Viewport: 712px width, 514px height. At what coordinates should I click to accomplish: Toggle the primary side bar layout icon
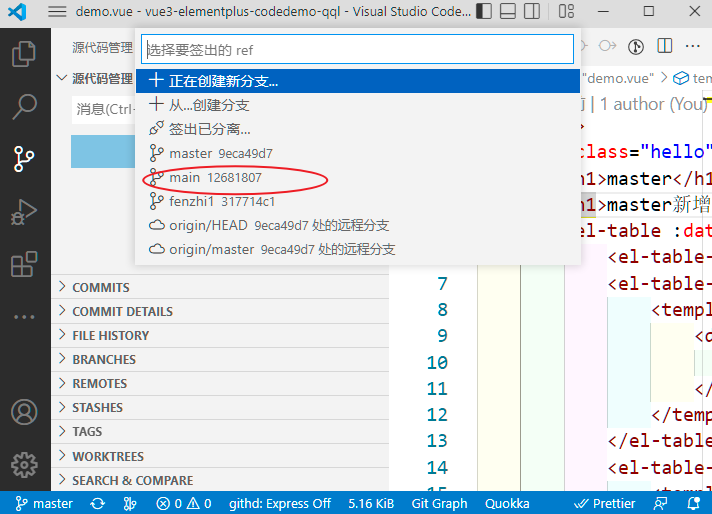click(x=484, y=11)
